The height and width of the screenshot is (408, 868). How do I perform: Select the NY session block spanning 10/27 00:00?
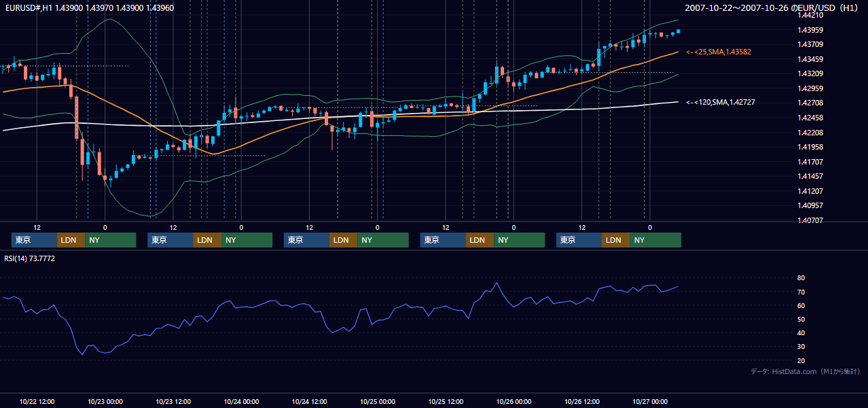pyautogui.click(x=655, y=240)
